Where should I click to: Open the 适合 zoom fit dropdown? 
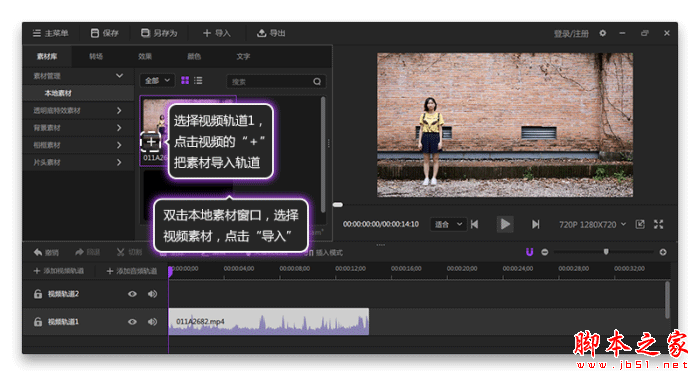click(x=448, y=224)
